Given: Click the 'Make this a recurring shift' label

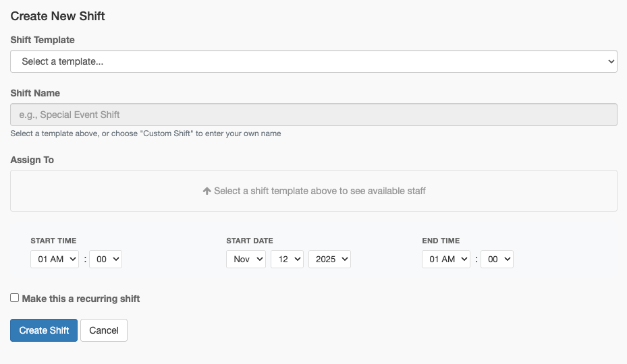Looking at the screenshot, I should click(81, 299).
